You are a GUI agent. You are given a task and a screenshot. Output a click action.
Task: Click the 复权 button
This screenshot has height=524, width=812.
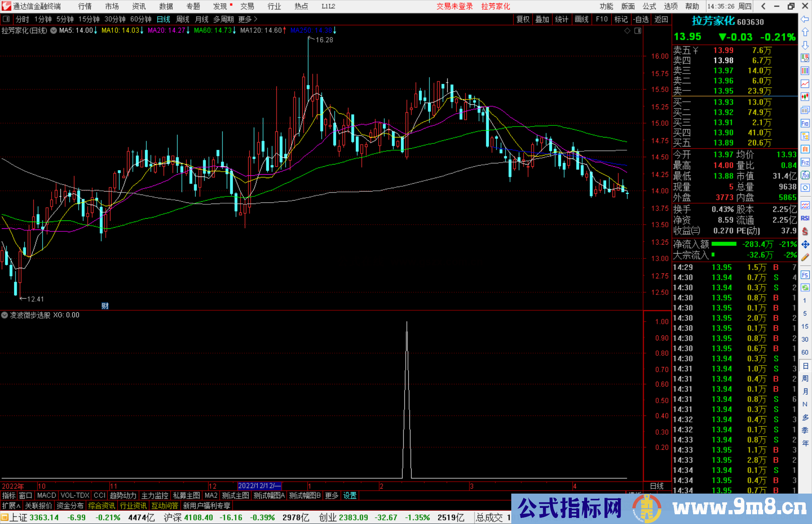(x=523, y=19)
